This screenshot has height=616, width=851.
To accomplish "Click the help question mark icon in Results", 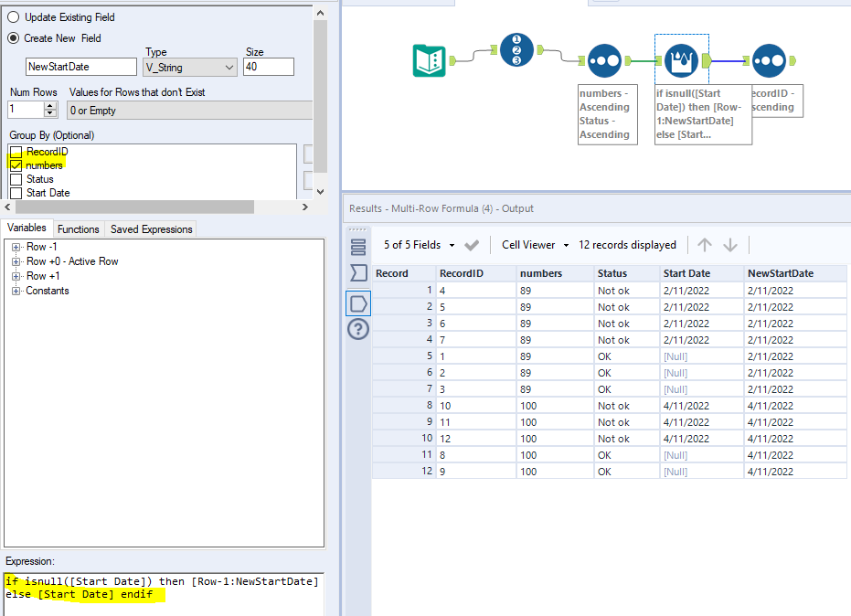I will 358,330.
